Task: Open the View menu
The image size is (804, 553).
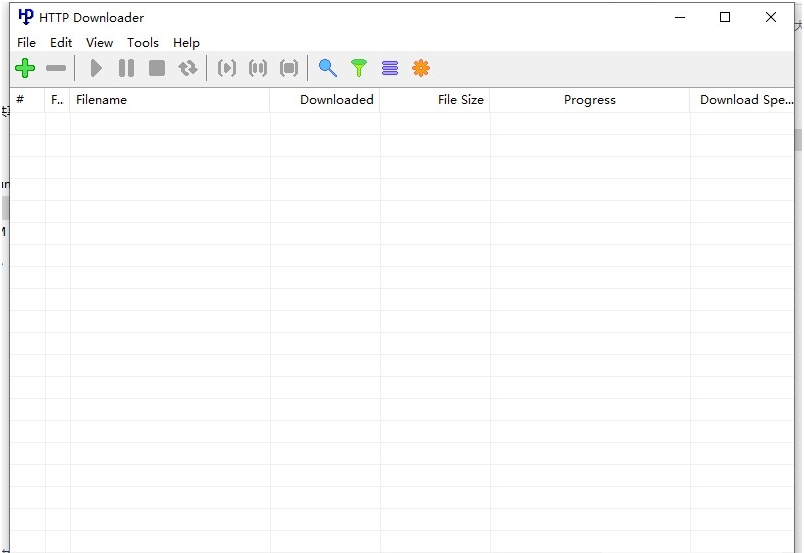Action: [x=99, y=43]
